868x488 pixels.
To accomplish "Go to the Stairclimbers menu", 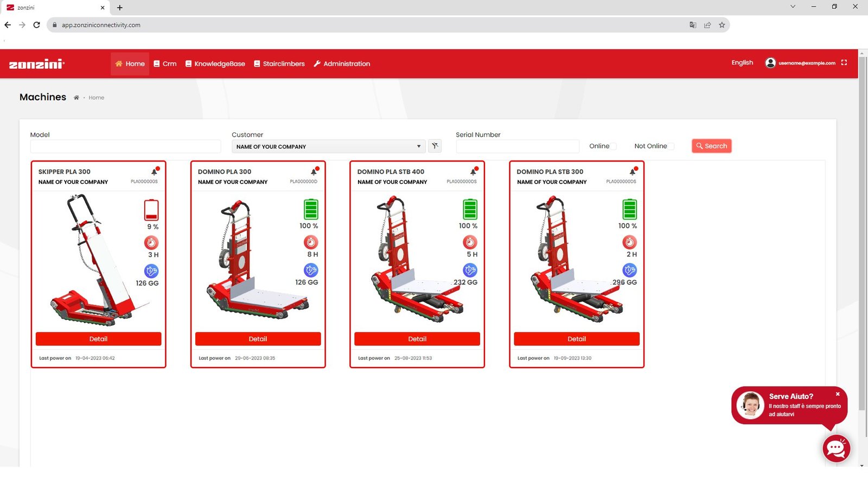I will point(279,64).
